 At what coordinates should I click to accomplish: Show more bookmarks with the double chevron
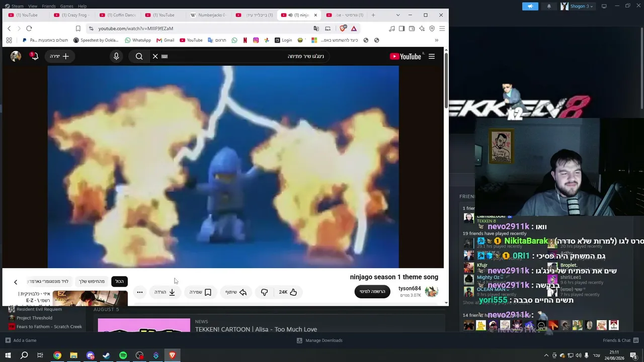point(436,40)
